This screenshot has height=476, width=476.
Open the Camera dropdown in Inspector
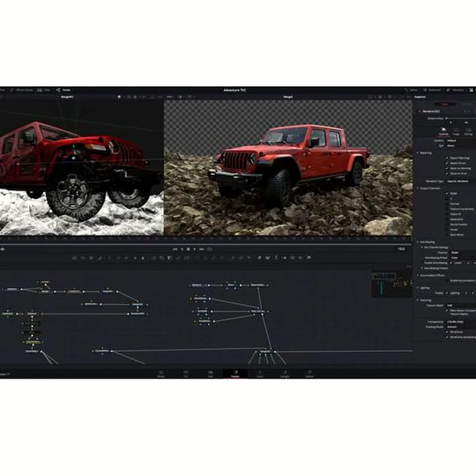(x=461, y=141)
